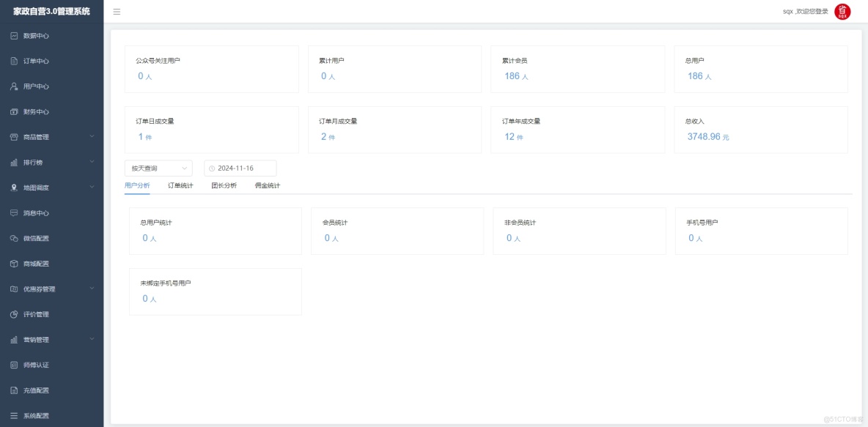Click the 订单月成交量 card label
868x427 pixels.
tap(338, 121)
